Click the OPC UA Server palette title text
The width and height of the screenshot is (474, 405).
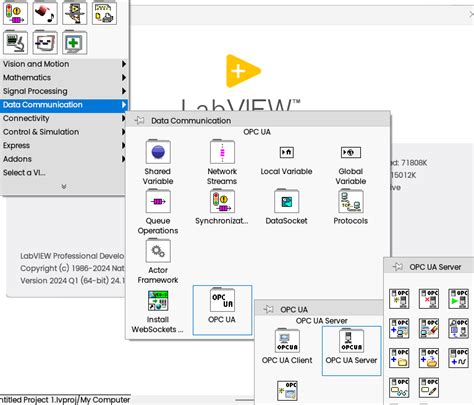coord(435,267)
